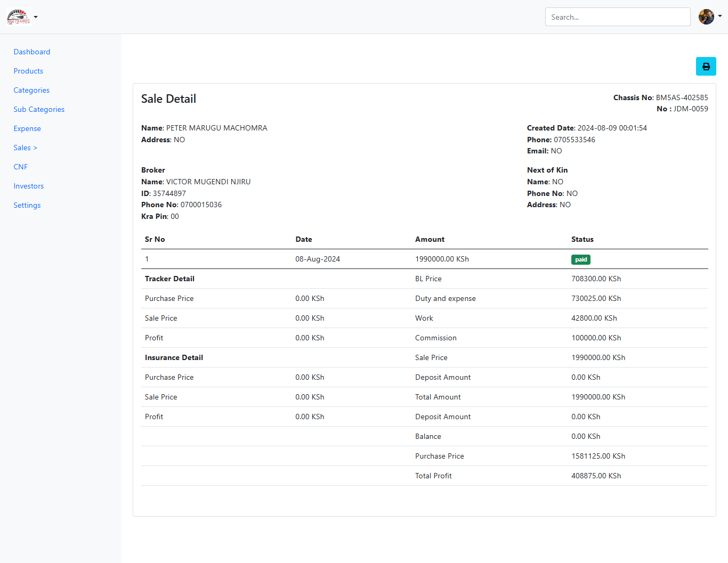Click the JDM Trading logo

(19, 17)
